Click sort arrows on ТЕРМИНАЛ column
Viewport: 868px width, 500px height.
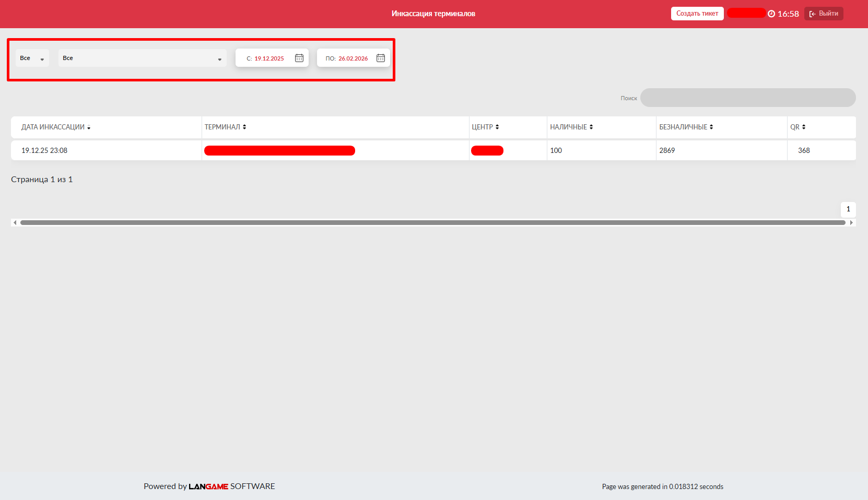[x=244, y=127]
